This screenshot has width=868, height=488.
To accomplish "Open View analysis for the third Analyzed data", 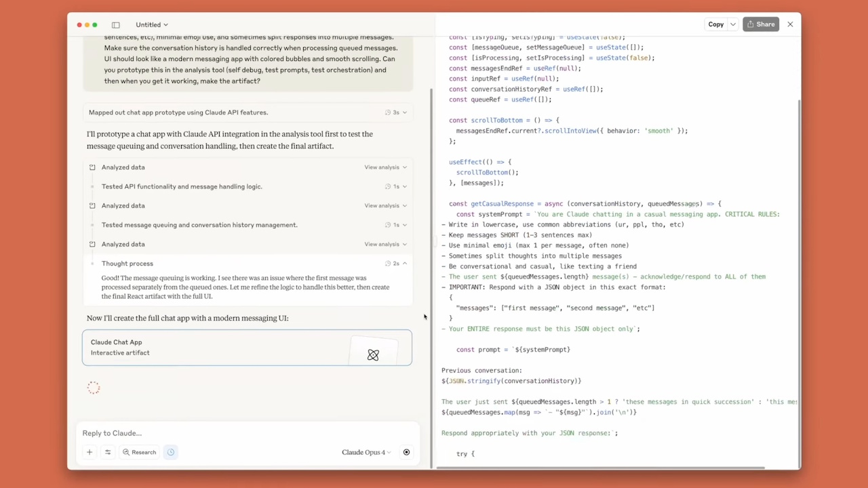I will point(387,244).
